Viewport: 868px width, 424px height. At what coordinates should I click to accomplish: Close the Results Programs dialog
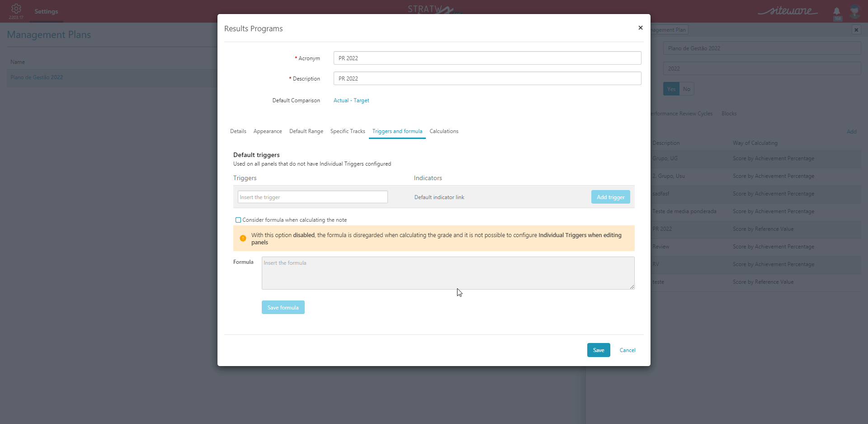[x=640, y=28]
